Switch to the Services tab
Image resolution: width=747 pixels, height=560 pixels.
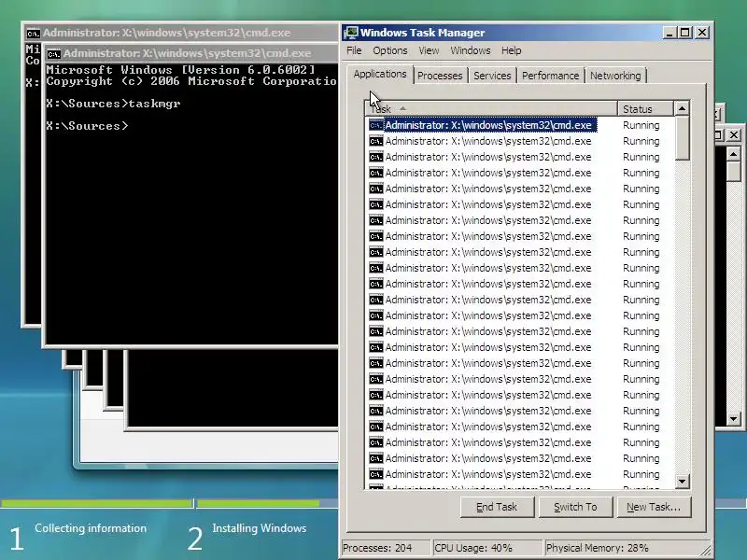(x=492, y=76)
